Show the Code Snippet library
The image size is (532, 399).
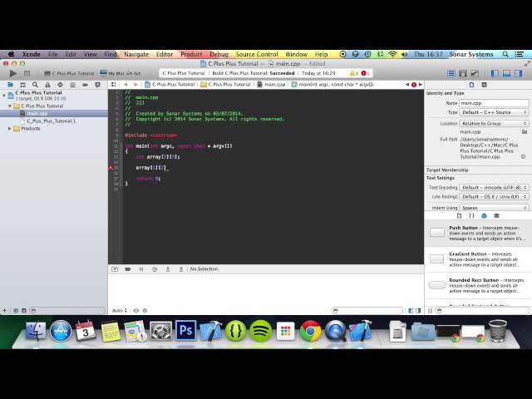(x=471, y=216)
